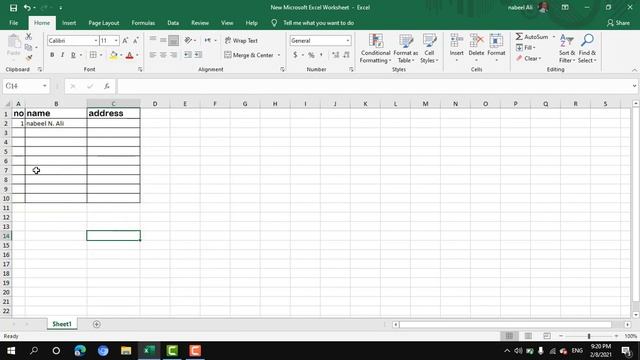Apply the red Font Color letter A
The image size is (640, 360).
click(129, 55)
